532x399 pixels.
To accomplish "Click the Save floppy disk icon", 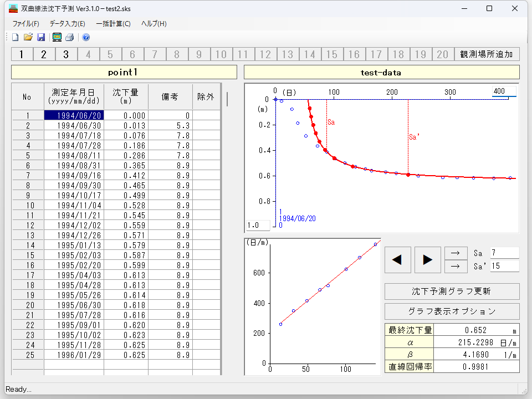I will 41,37.
